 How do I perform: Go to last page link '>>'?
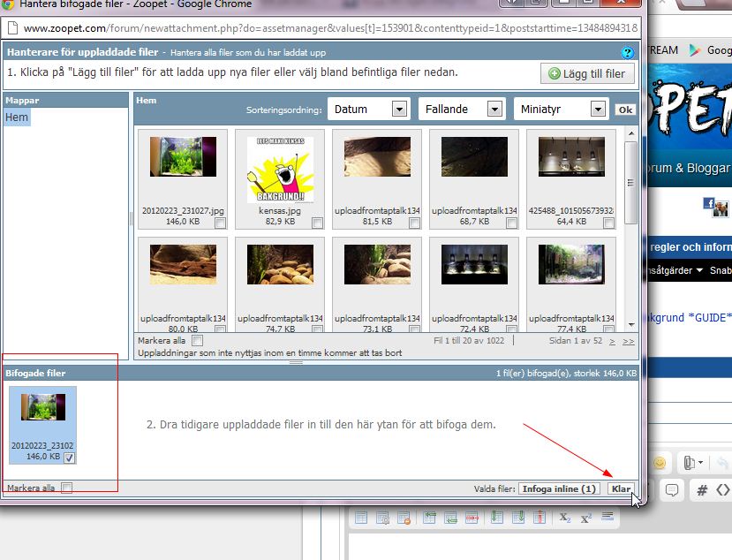(629, 342)
